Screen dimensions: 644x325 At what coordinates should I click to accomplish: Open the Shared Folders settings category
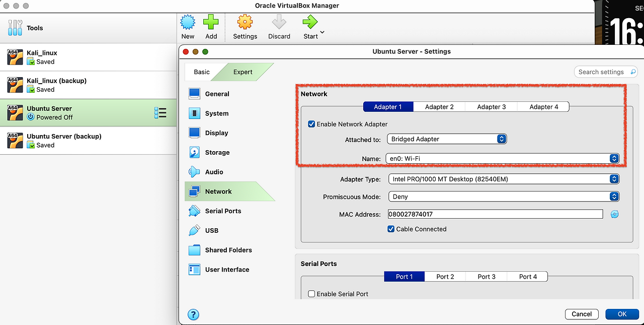pos(230,250)
